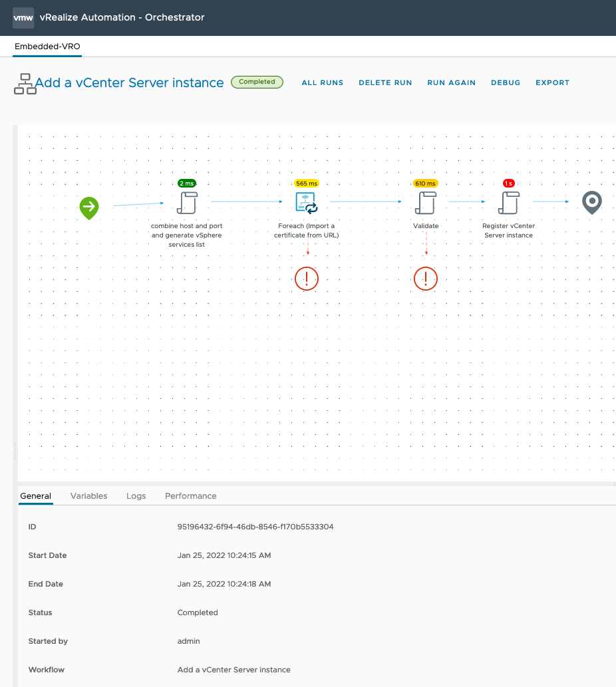Select the Validate script task icon
This screenshot has height=687, width=616.
point(426,203)
